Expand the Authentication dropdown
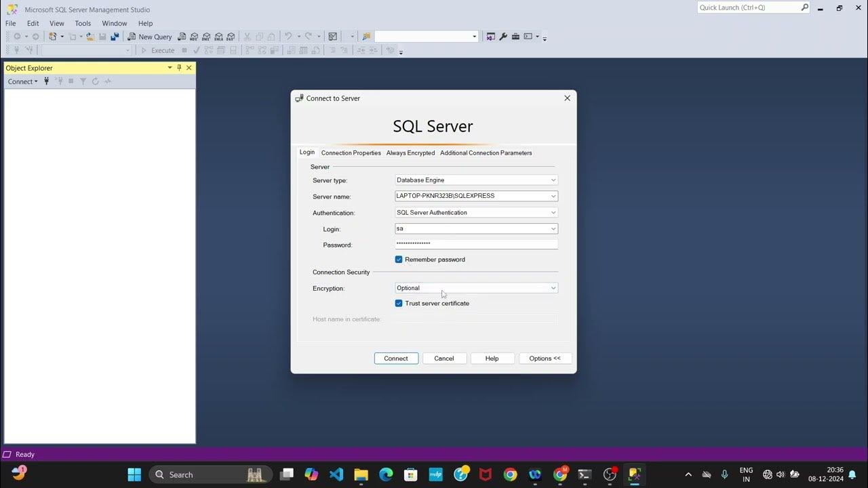The image size is (868, 488). coord(553,213)
